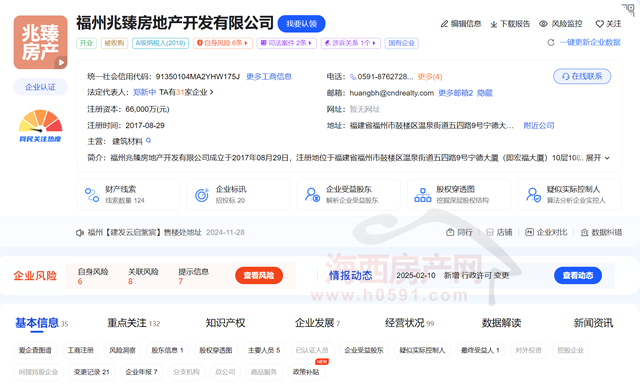Viewport: 640px width, 388px height.
Task: Click the 编辑信息 pencil icon
Action: 444,24
